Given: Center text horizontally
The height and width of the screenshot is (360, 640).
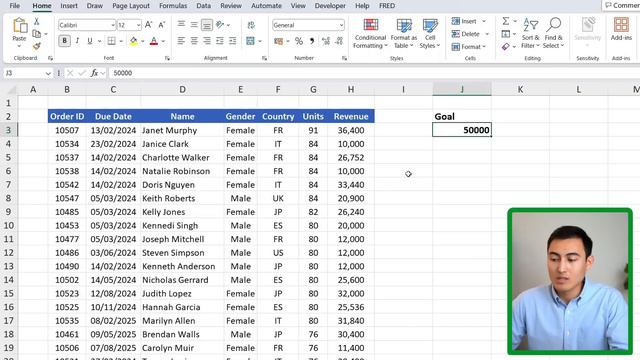Looking at the screenshot, I should click(x=194, y=41).
